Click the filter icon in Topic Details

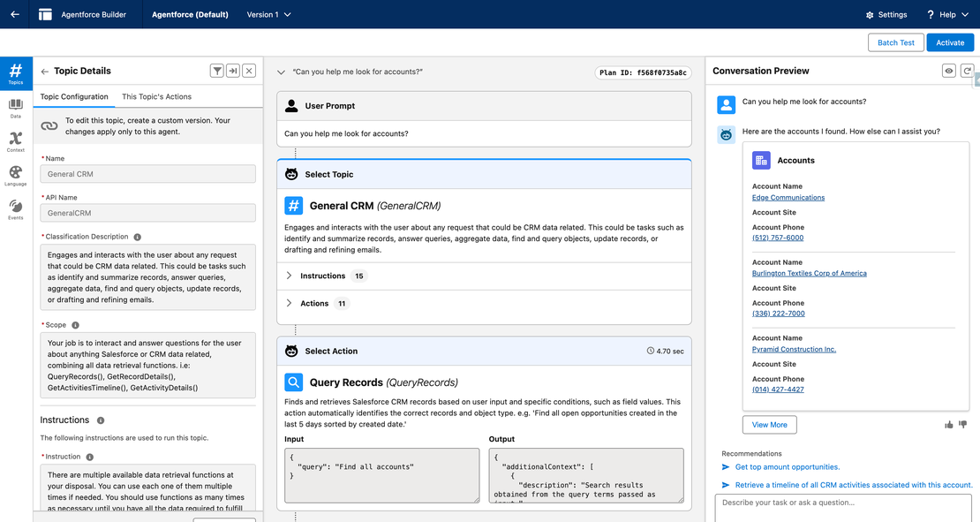(217, 71)
